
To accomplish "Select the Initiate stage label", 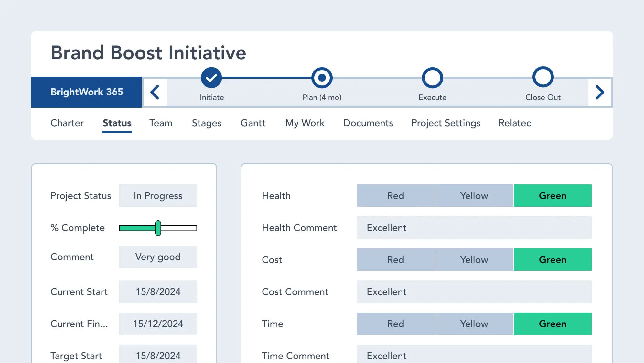I will [x=211, y=97].
